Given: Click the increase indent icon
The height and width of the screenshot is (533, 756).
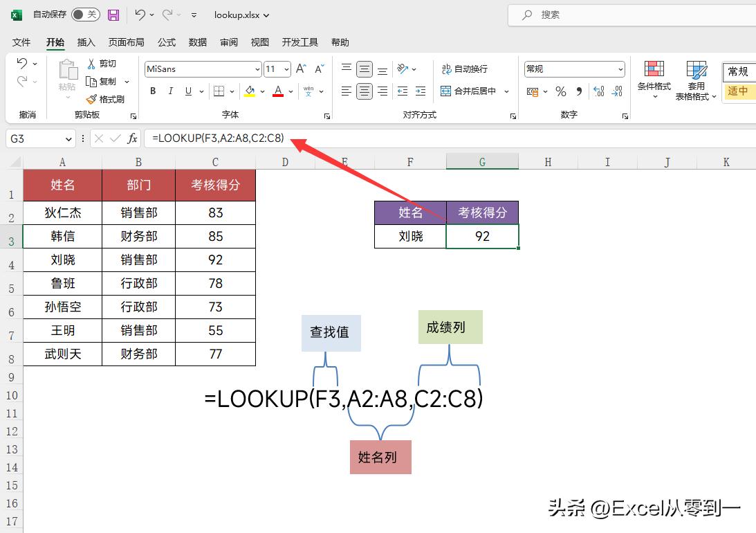Looking at the screenshot, I should tap(421, 91).
